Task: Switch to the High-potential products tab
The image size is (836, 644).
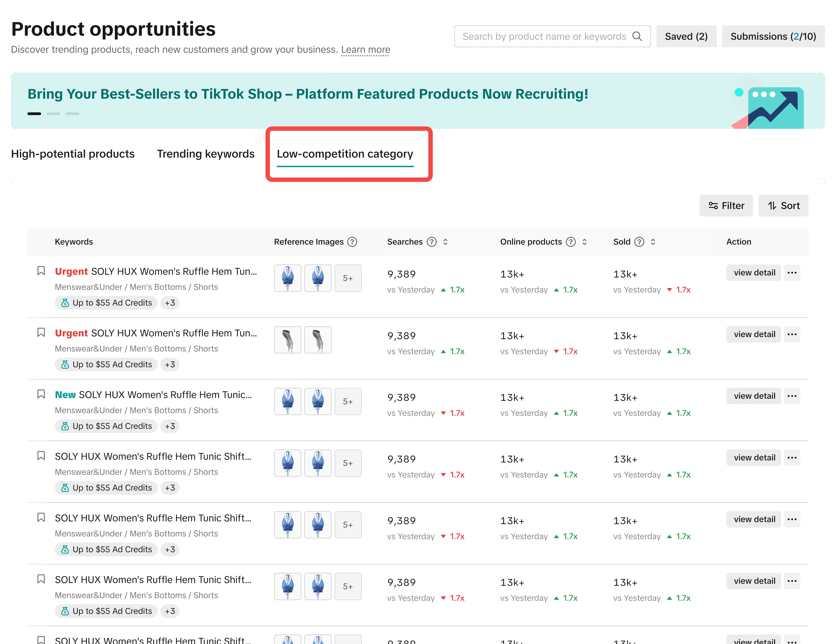Action: (73, 154)
